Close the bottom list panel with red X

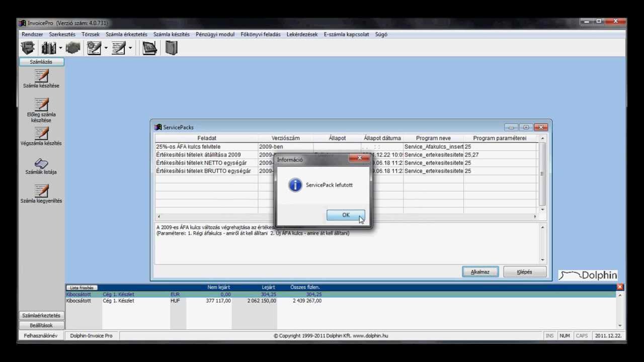click(x=620, y=287)
